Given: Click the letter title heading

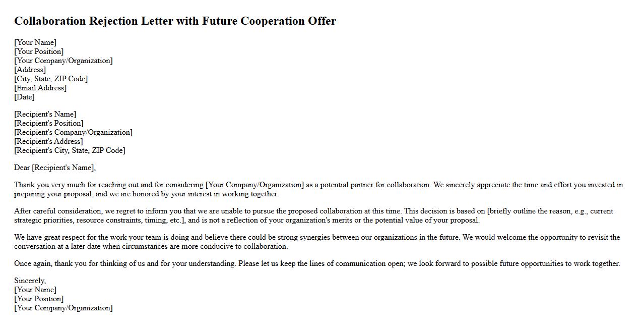Looking at the screenshot, I should point(175,21).
